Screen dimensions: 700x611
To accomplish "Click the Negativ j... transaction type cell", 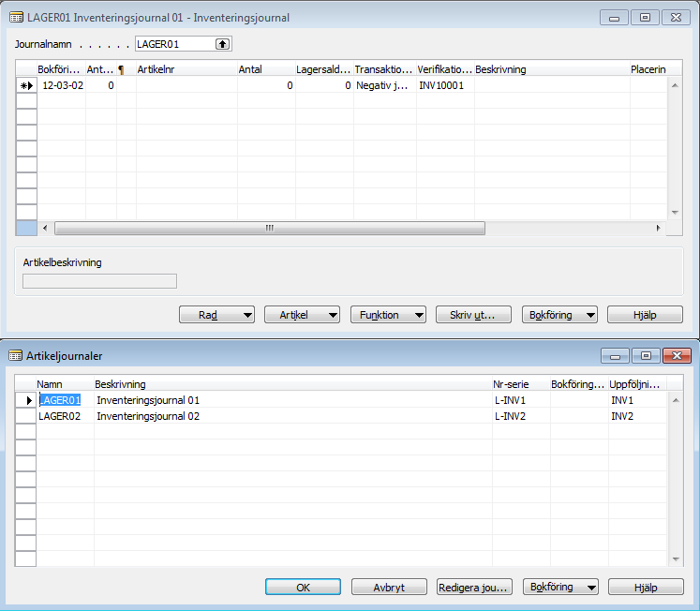I will (385, 85).
